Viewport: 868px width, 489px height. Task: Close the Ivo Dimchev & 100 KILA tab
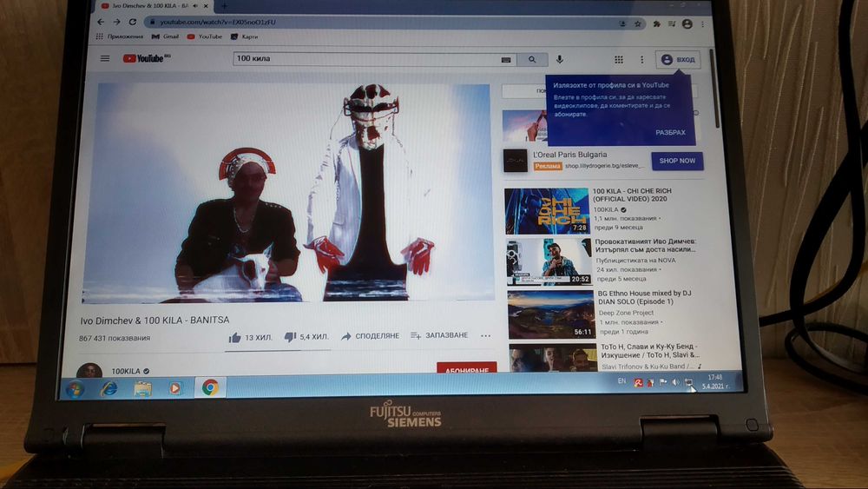point(206,6)
